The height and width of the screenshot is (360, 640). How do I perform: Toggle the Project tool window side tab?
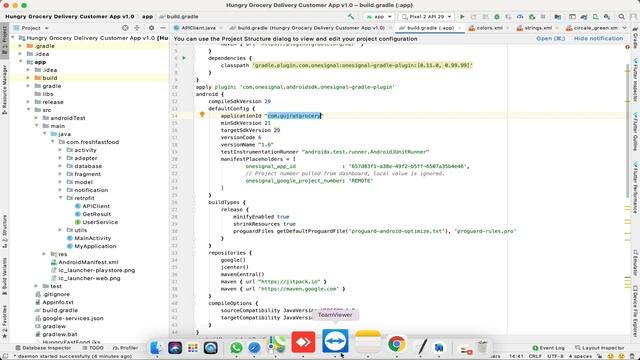tap(4, 40)
